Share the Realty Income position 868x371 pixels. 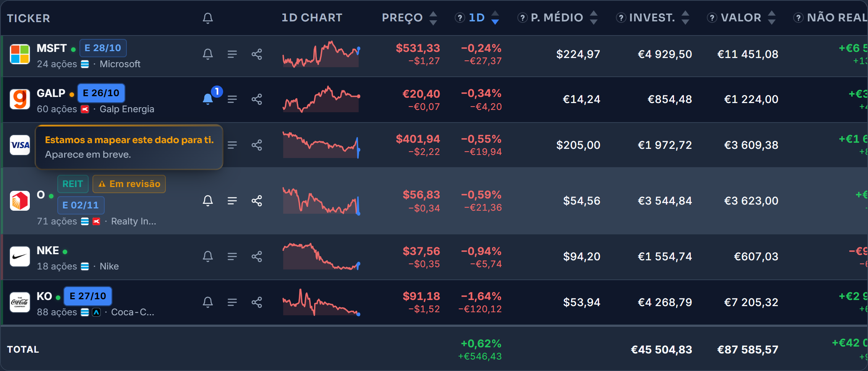(257, 201)
